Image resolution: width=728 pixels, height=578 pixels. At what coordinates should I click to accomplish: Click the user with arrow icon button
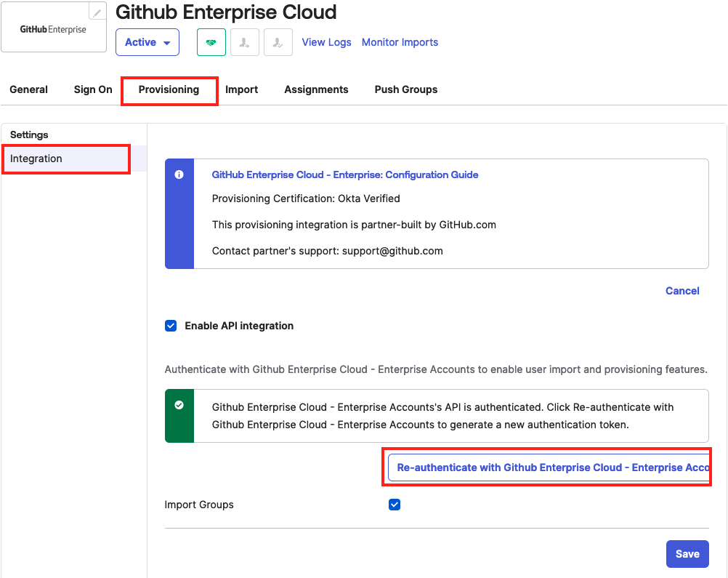(x=245, y=43)
